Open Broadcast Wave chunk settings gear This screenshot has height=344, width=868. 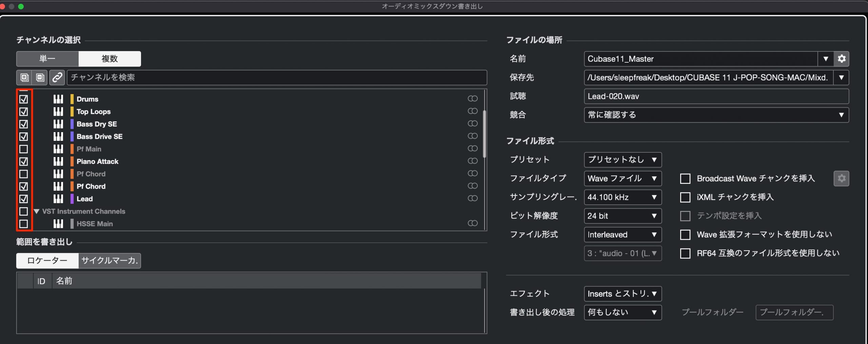point(841,178)
